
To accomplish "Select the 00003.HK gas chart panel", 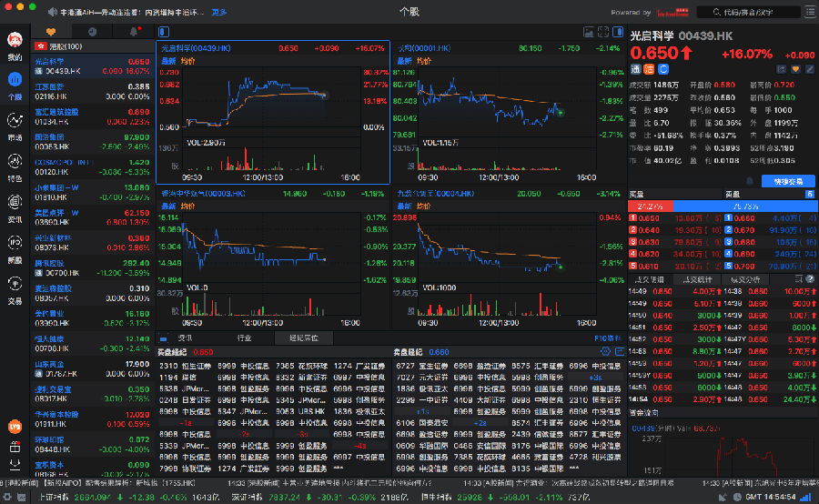I will pyautogui.click(x=273, y=257).
